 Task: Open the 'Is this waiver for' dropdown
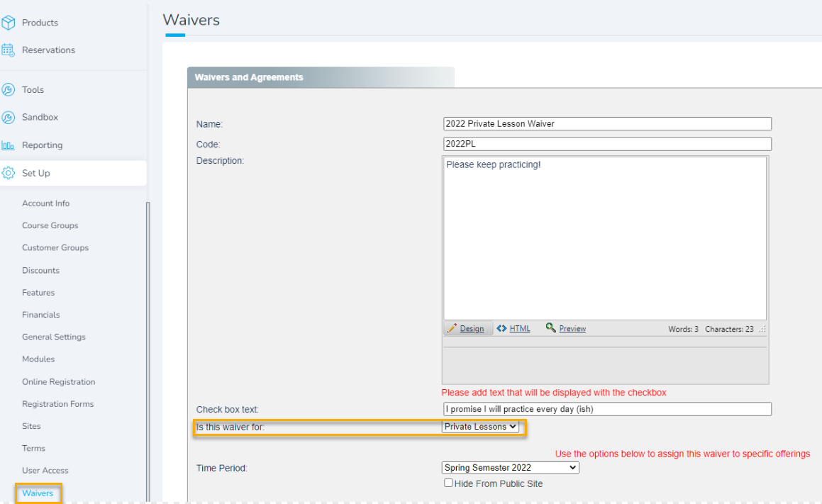pyautogui.click(x=480, y=427)
